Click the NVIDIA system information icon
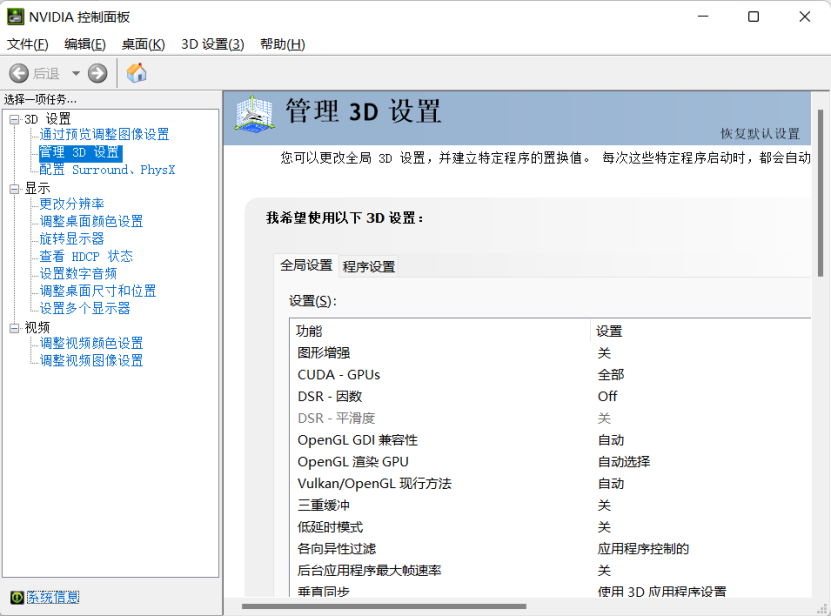The width and height of the screenshot is (831, 616). [17, 597]
